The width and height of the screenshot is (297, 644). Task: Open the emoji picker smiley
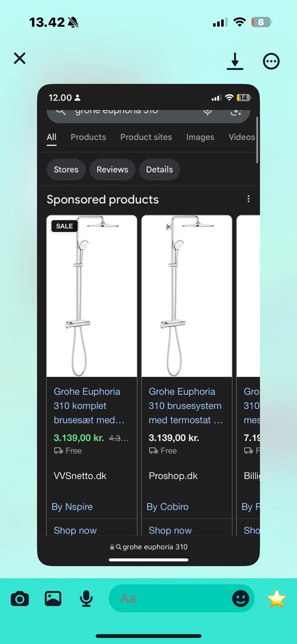(240, 599)
